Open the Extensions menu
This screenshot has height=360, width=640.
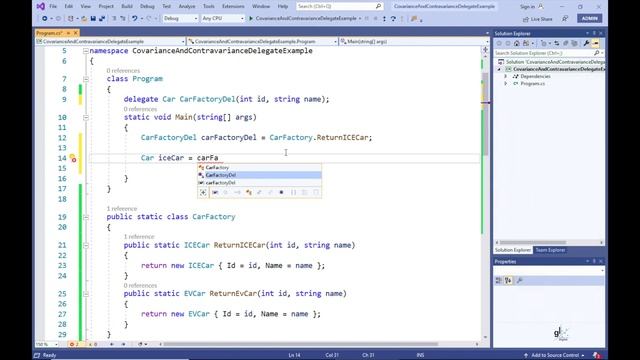(233, 6)
